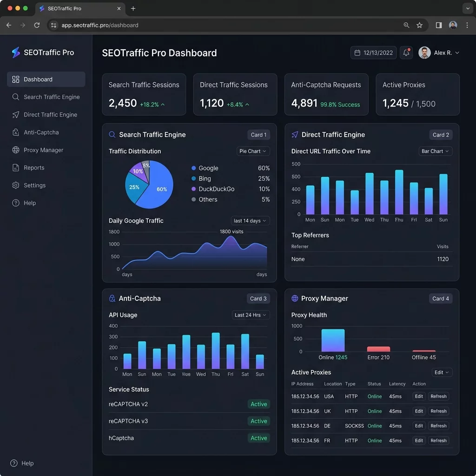Open the Active Proxies Edit dropdown

click(x=442, y=372)
